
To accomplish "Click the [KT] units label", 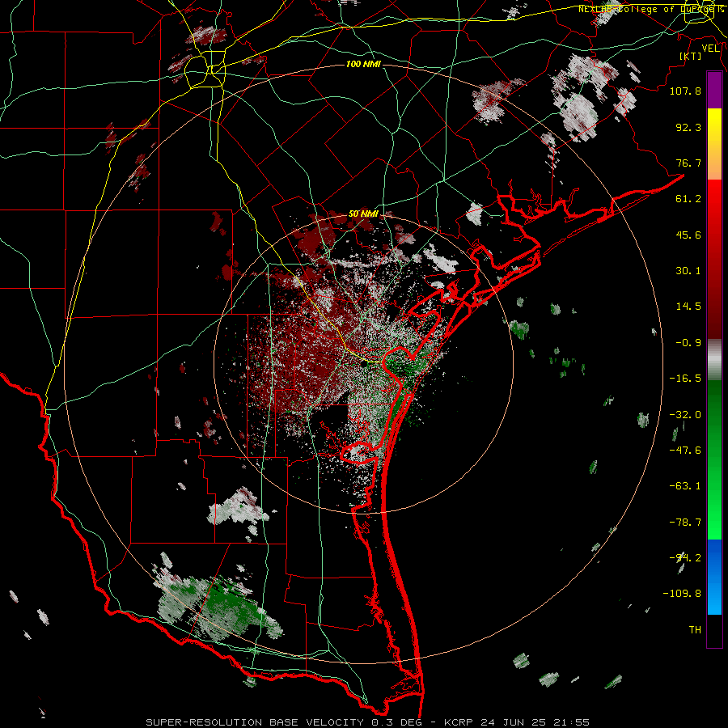I will pos(691,56).
